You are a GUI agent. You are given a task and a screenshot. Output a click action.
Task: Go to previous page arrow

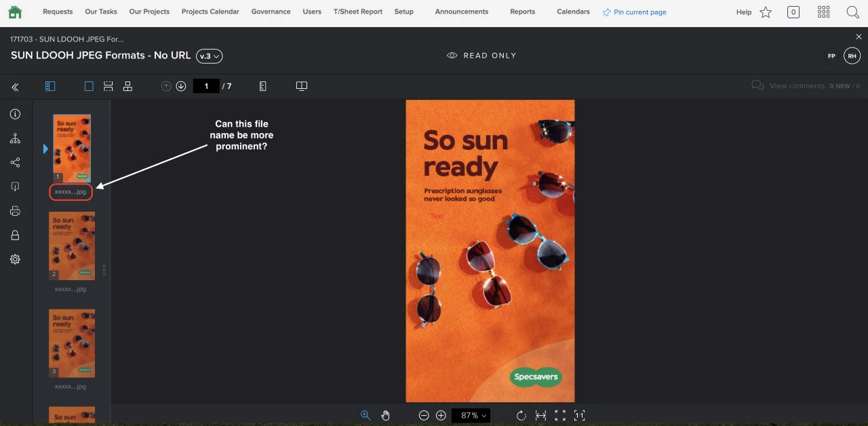click(x=166, y=86)
